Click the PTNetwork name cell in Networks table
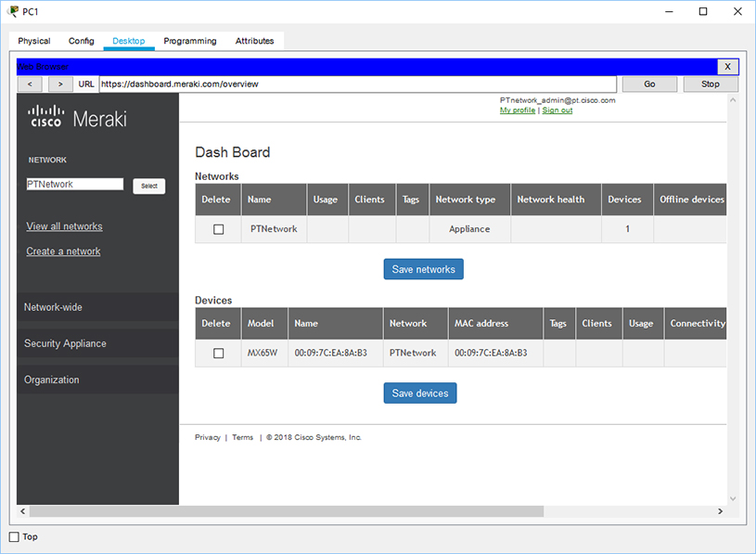 [274, 229]
